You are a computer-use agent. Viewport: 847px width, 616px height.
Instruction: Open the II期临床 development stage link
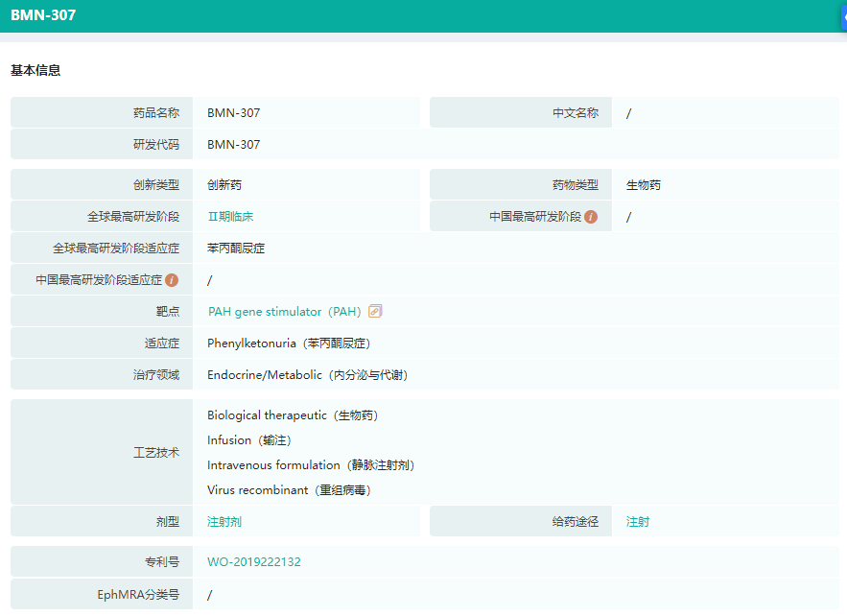tap(230, 217)
